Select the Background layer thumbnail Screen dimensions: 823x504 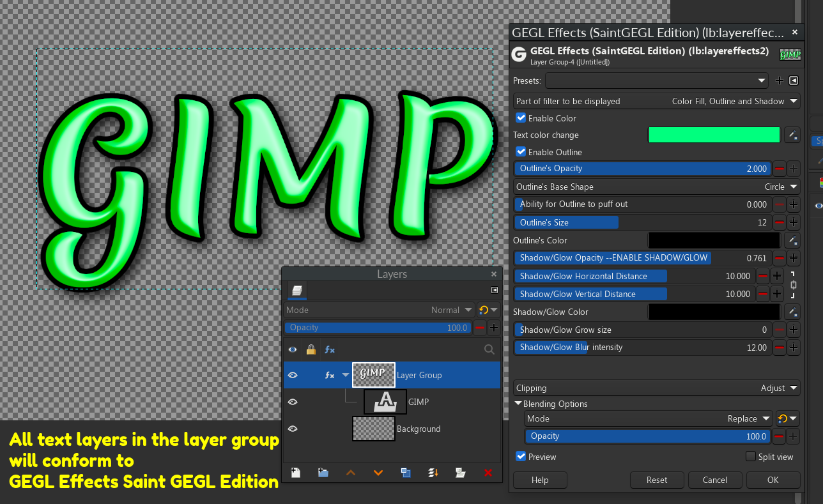[x=374, y=429]
